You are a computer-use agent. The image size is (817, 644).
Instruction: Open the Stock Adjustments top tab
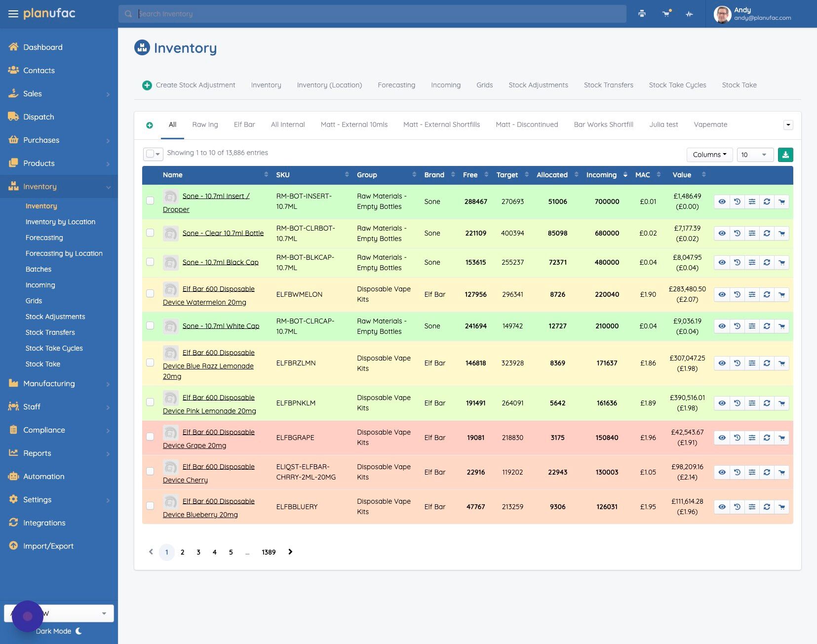[x=538, y=85]
